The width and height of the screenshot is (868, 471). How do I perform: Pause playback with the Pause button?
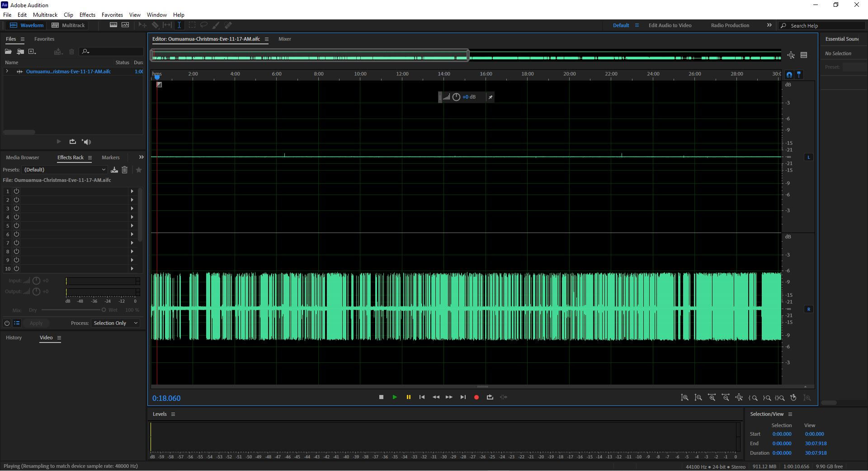point(408,397)
